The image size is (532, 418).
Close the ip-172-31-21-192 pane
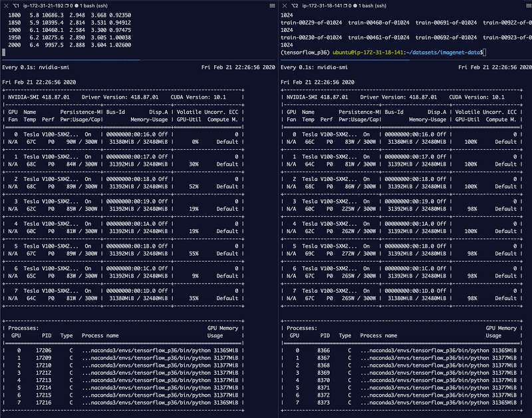tap(5, 5)
